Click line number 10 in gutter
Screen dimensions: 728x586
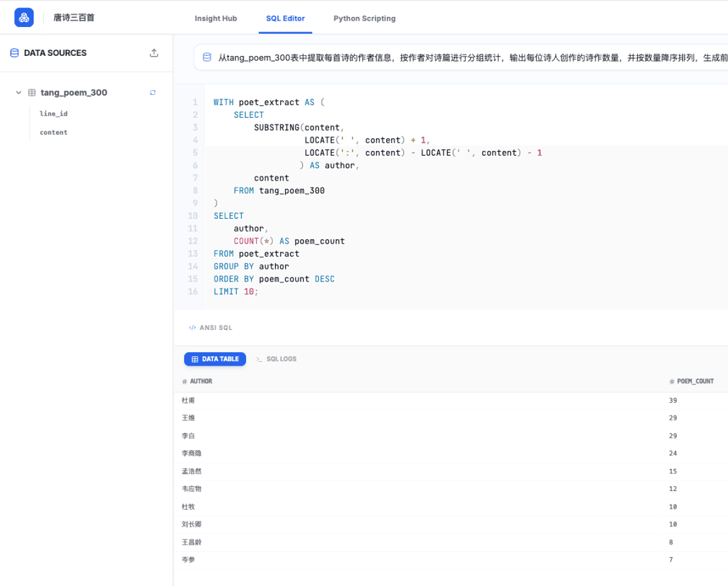[193, 216]
